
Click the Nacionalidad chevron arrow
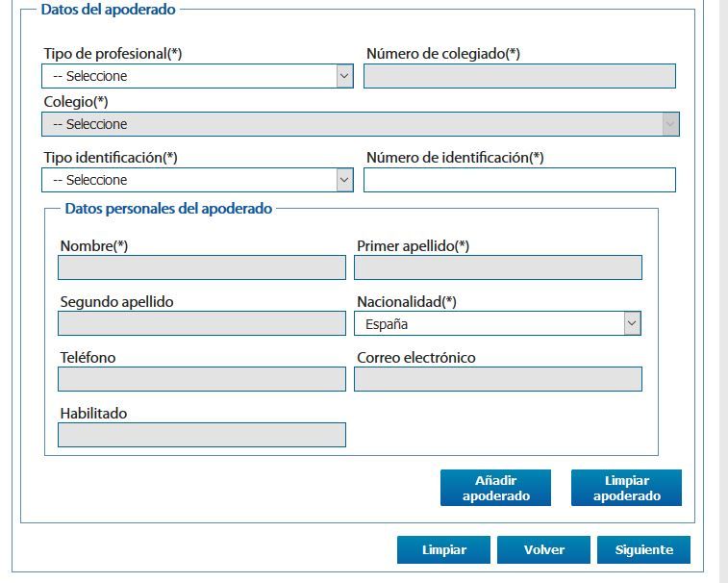pos(632,323)
